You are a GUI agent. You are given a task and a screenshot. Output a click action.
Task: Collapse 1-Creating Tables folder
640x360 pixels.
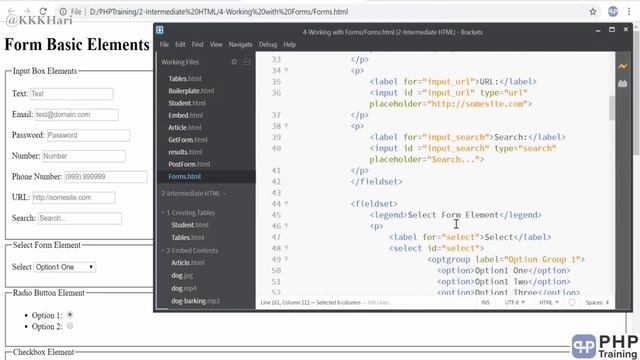(188, 213)
